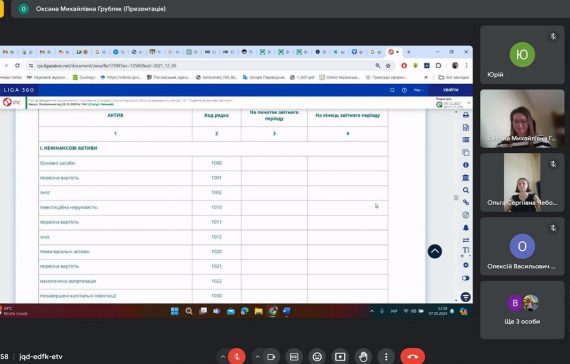Click the bell notification icon in sidebar
Screen dimensions: 570x364
(x=466, y=228)
